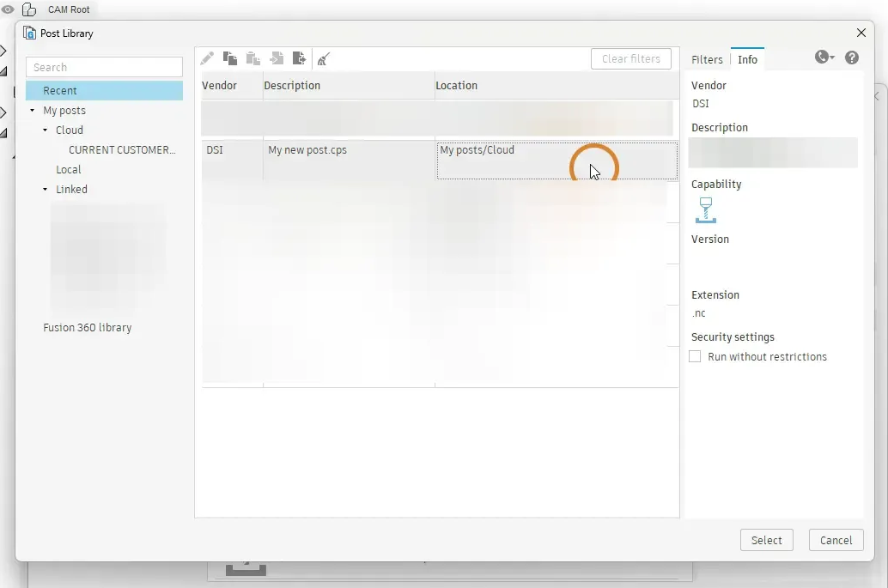Click the milling capability icon
888x588 pixels.
[706, 210]
